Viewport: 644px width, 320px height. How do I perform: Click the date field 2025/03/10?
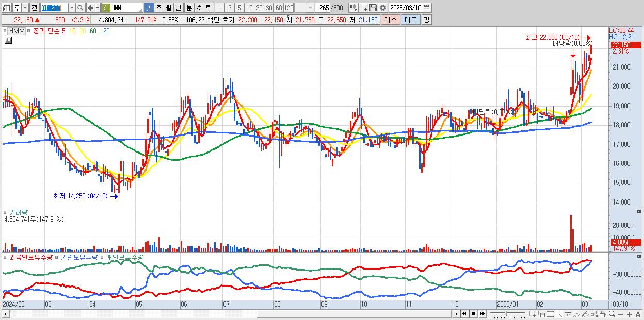coord(405,8)
